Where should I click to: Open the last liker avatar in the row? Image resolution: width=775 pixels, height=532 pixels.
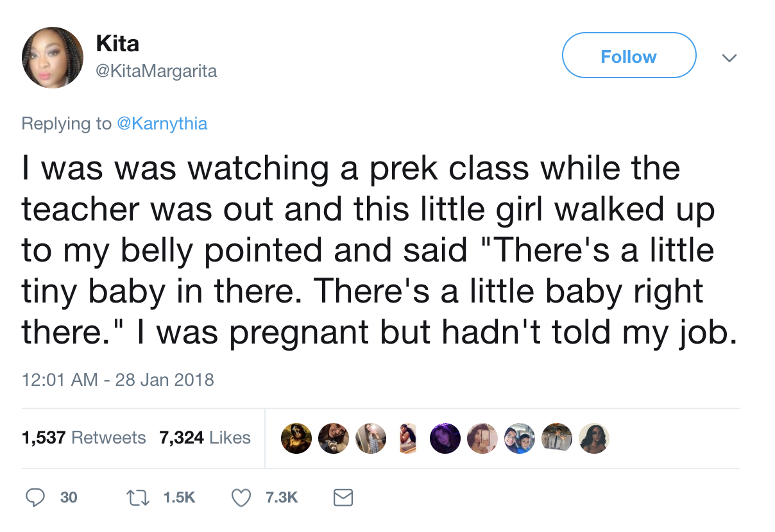(593, 438)
